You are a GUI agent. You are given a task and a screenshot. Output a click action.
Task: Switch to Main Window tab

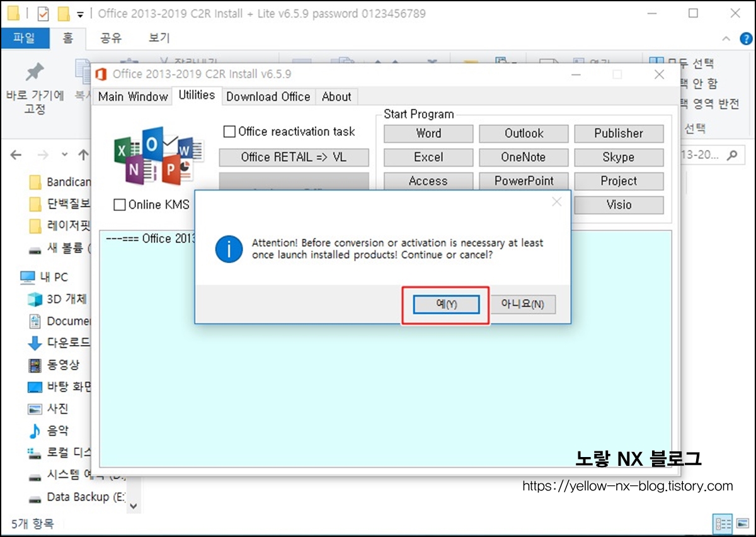pos(133,96)
